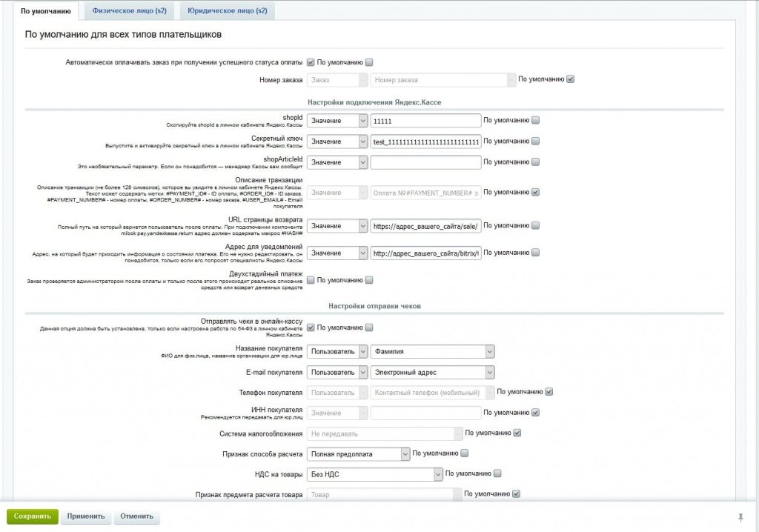The height and width of the screenshot is (532, 759).
Task: Uncheck По умолчанию for ИНН покупателя
Action: click(535, 413)
